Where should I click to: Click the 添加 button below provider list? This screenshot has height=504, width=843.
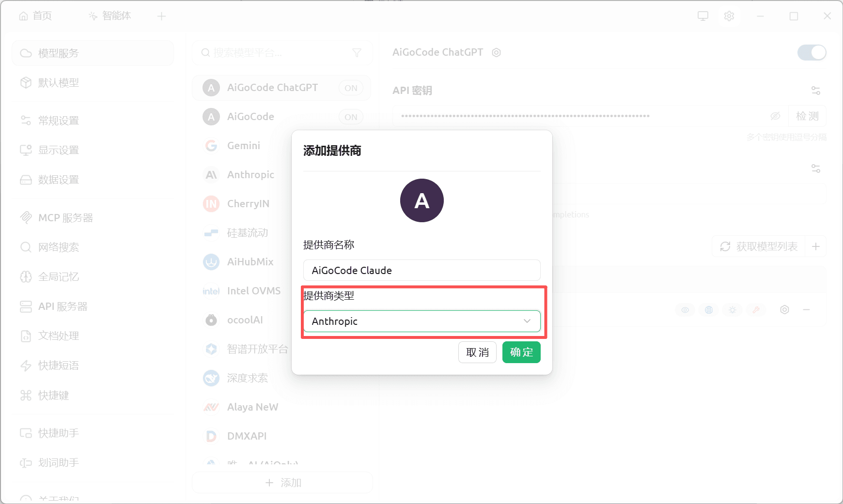click(x=282, y=483)
